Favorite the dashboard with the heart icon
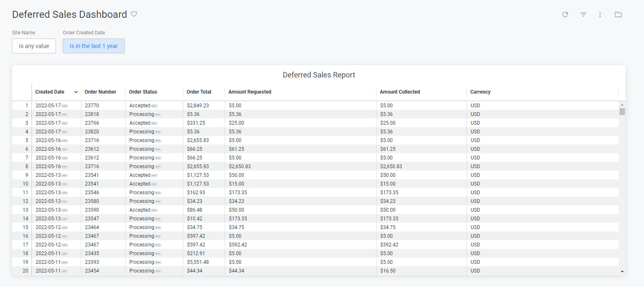Screen dimensions: 644x287 [x=134, y=14]
